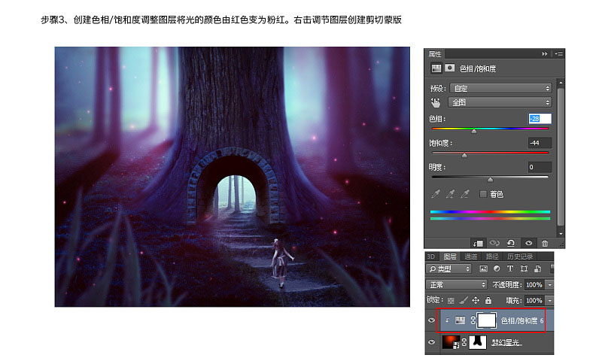Toggle visibility of the 梦幻星光 layer
The height and width of the screenshot is (364, 602).
pos(431,342)
